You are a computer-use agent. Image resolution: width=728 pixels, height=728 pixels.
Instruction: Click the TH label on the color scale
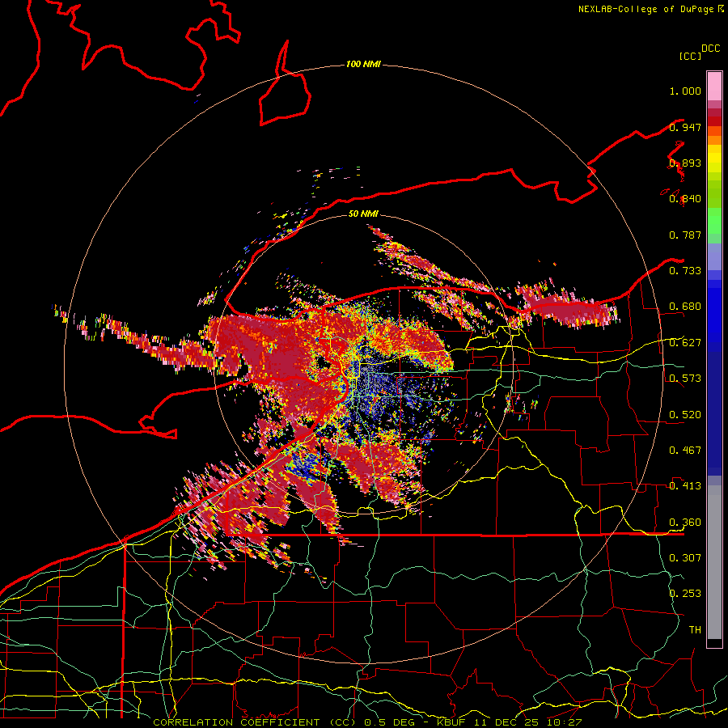695,629
